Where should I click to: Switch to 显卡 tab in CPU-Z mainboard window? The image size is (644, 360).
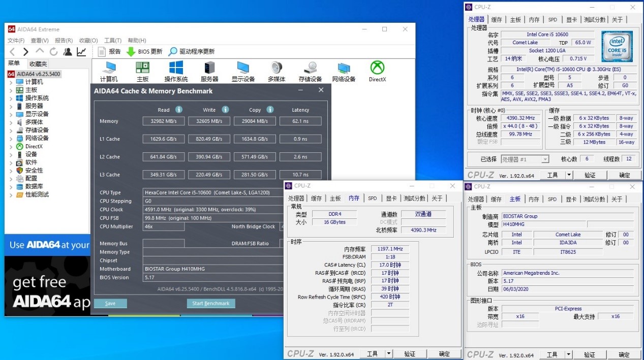(x=571, y=200)
